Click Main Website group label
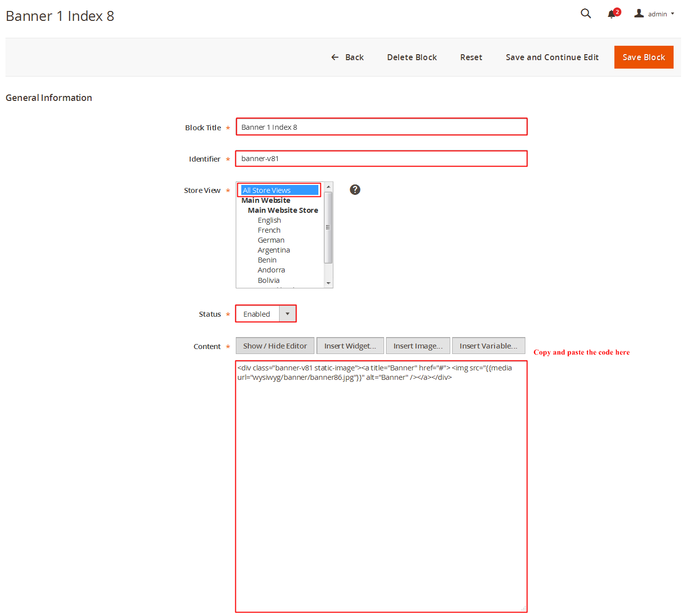Viewport: 692px width, 616px height. click(x=266, y=200)
